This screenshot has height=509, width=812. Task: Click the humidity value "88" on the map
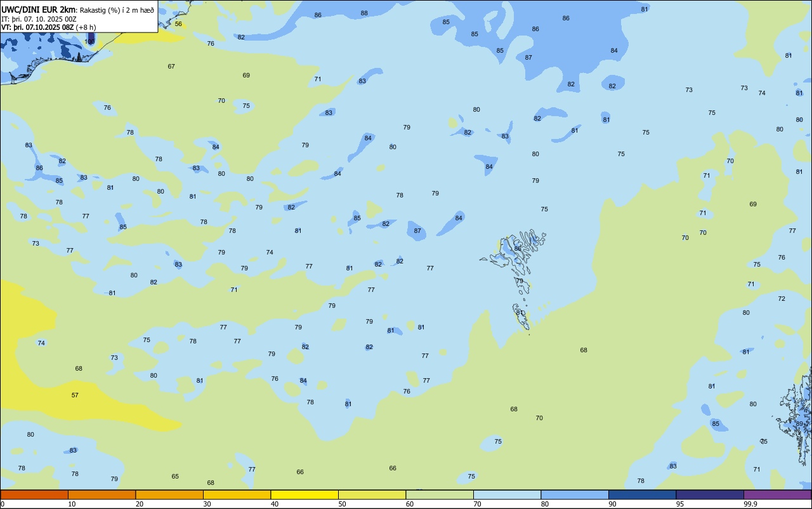(364, 13)
